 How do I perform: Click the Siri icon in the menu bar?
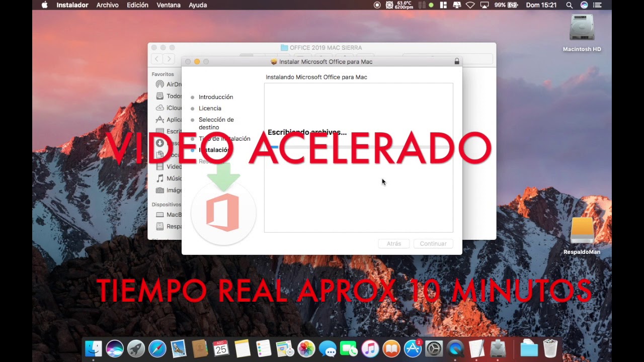[584, 5]
